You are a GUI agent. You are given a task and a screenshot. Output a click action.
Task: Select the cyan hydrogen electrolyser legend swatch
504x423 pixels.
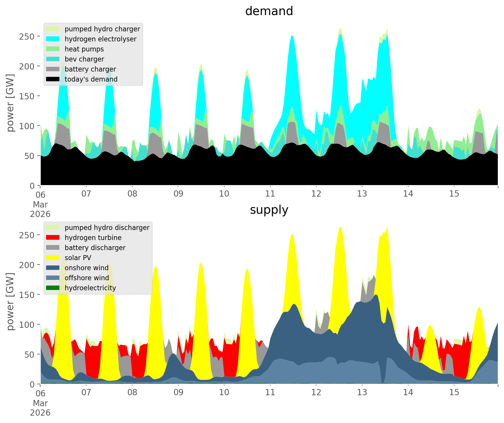click(53, 39)
